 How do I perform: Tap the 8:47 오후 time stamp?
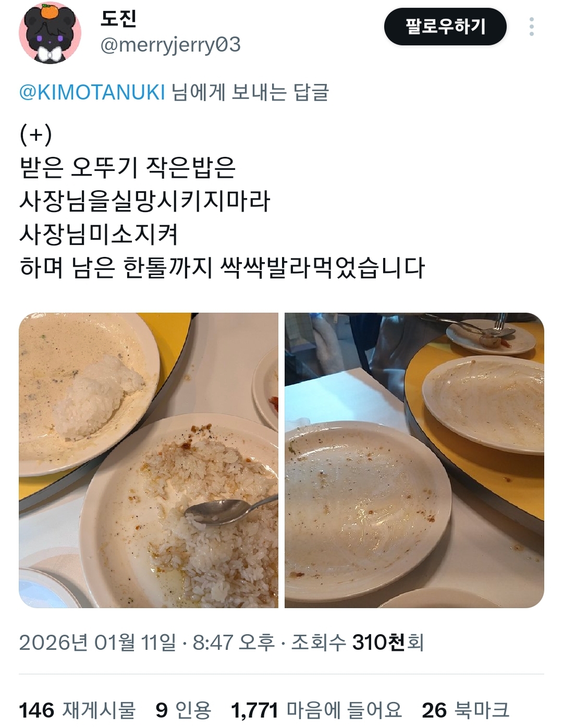pos(234,642)
